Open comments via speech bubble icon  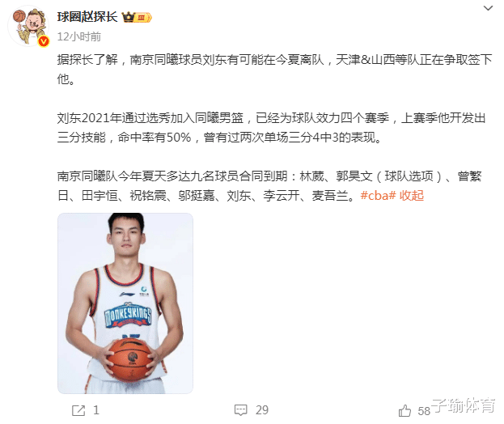pos(241,410)
